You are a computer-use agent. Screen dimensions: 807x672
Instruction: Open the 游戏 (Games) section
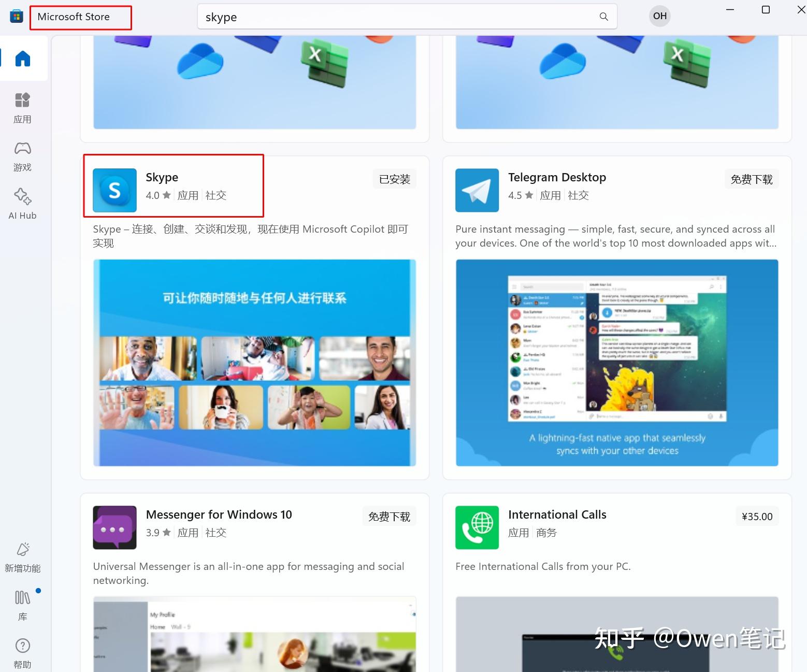point(22,156)
